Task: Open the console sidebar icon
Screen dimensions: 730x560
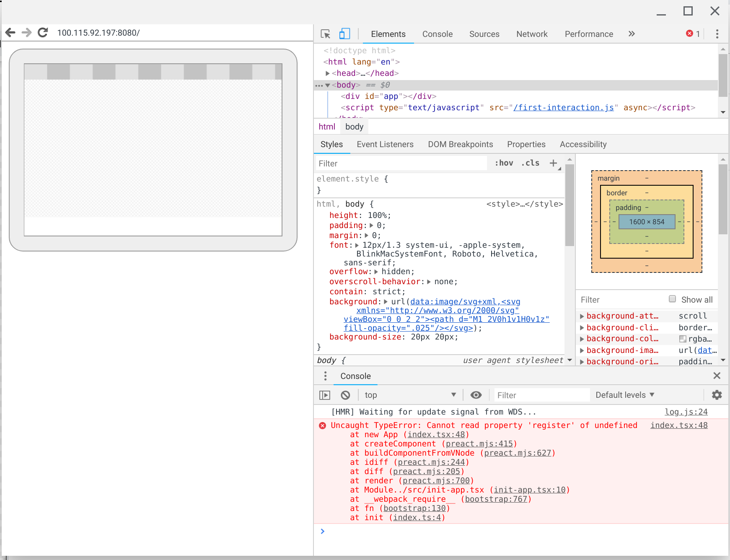Action: point(325,394)
